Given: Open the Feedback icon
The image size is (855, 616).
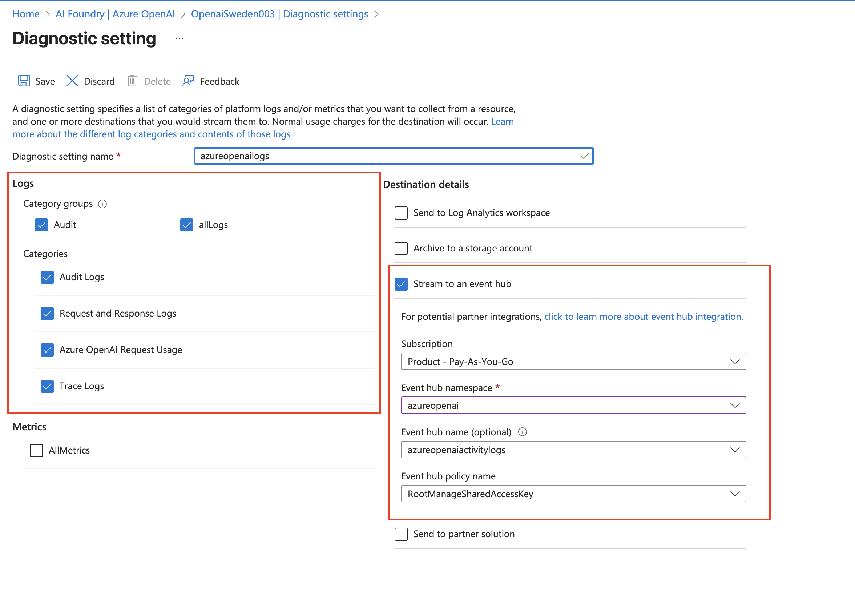Looking at the screenshot, I should 189,81.
